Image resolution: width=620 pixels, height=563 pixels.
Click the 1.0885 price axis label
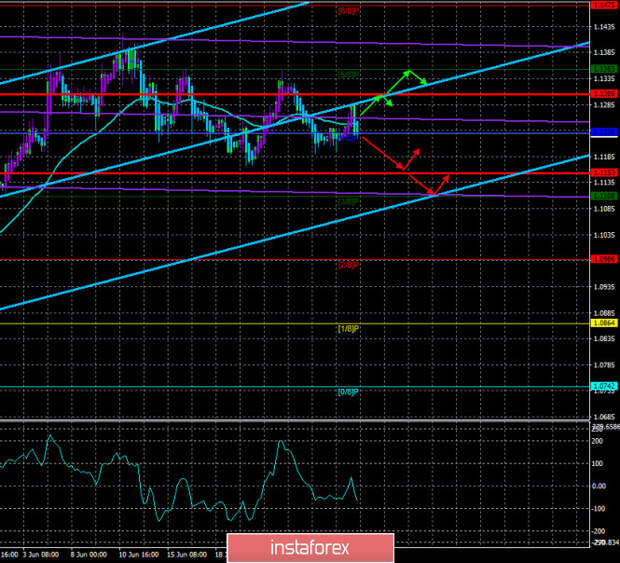[x=605, y=313]
